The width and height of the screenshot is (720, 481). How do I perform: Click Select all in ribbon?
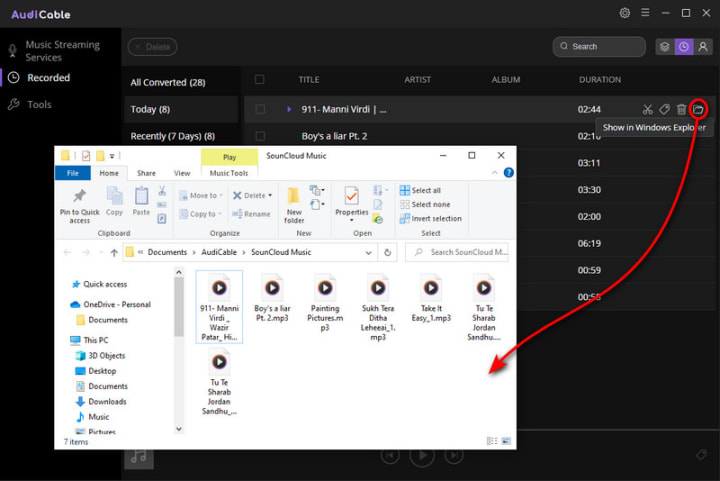pos(420,190)
